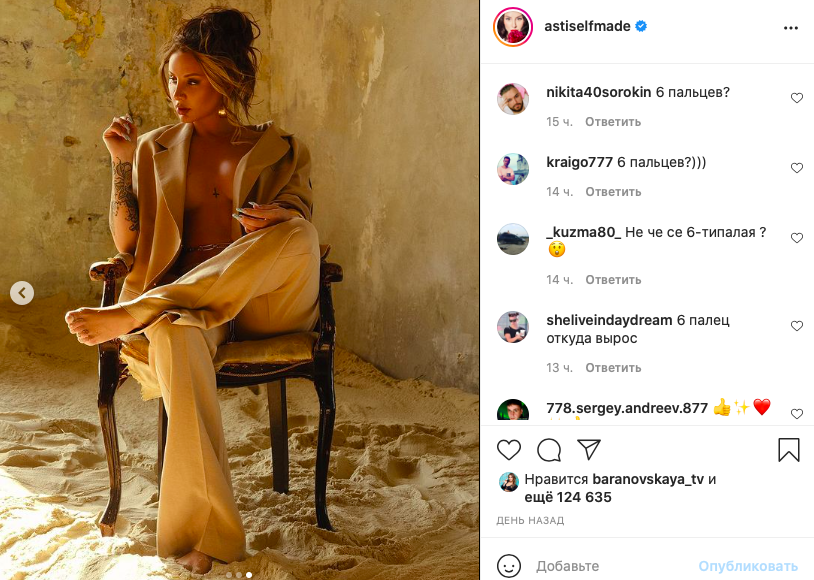Like the sheliveindaydream comment
Viewport: 814px width, 580px height.
click(797, 326)
